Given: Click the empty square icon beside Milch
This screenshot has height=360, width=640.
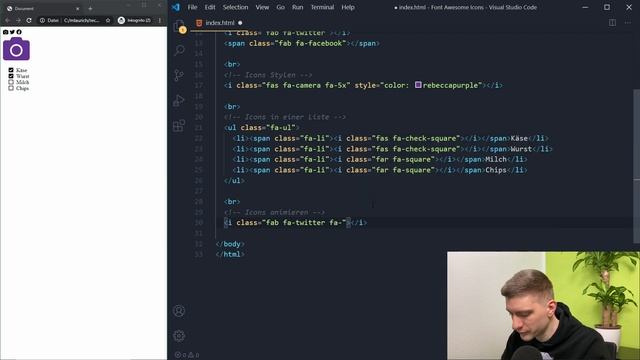Looking at the screenshot, I should click(x=11, y=82).
